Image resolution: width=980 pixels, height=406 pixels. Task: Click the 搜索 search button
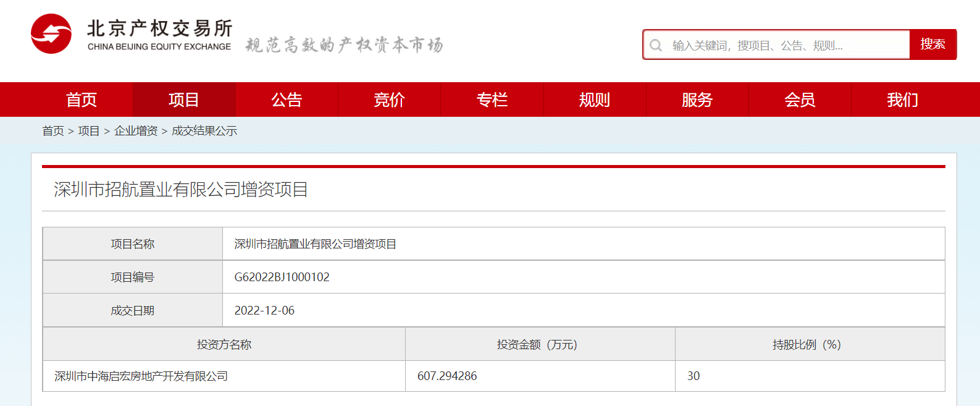coord(932,44)
